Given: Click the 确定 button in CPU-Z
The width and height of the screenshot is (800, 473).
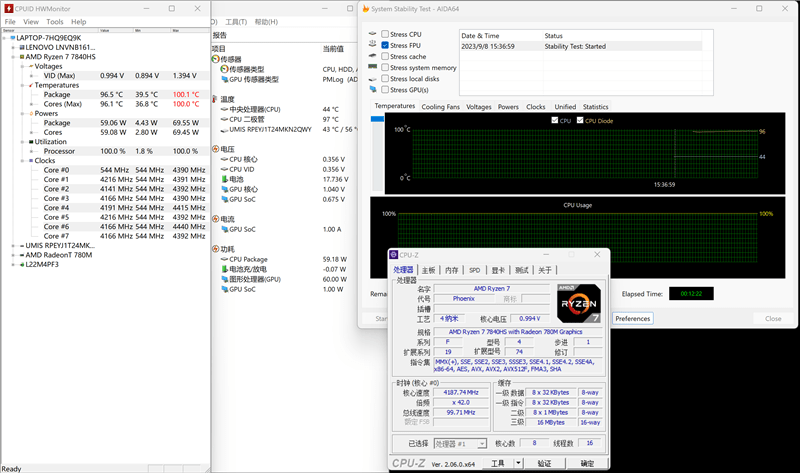Looking at the screenshot, I should point(587,463).
